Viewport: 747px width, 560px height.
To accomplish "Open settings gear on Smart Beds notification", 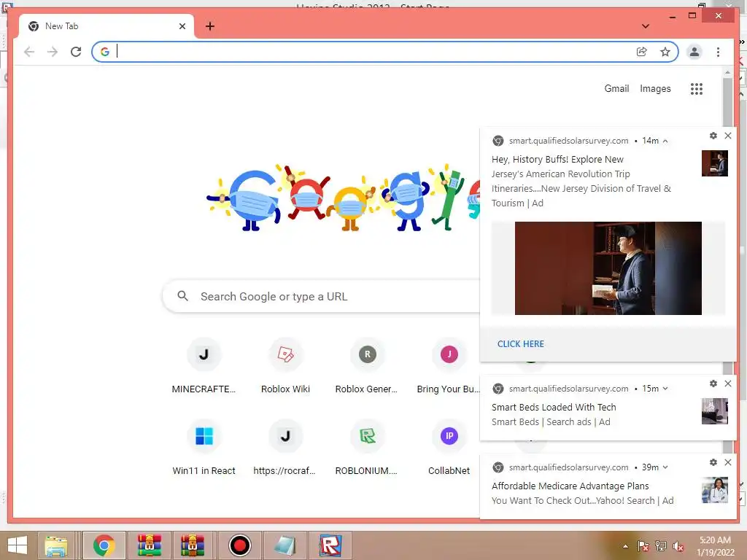I will [x=713, y=384].
